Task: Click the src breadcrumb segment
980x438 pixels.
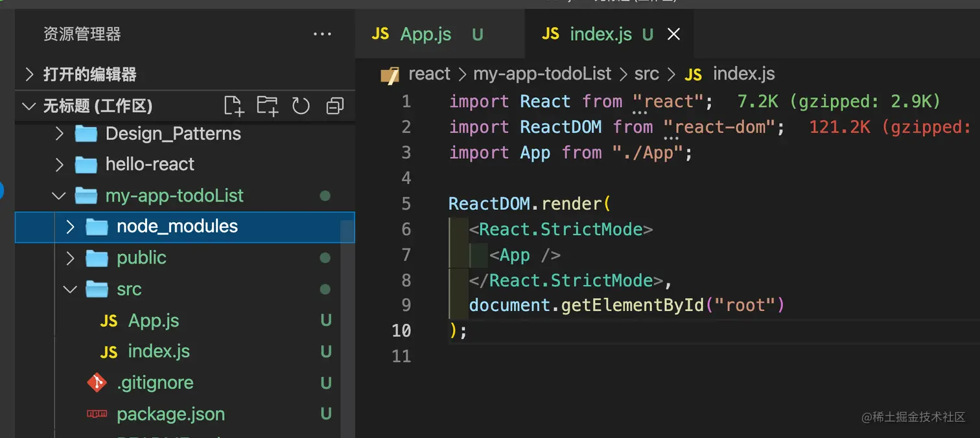Action: (646, 74)
